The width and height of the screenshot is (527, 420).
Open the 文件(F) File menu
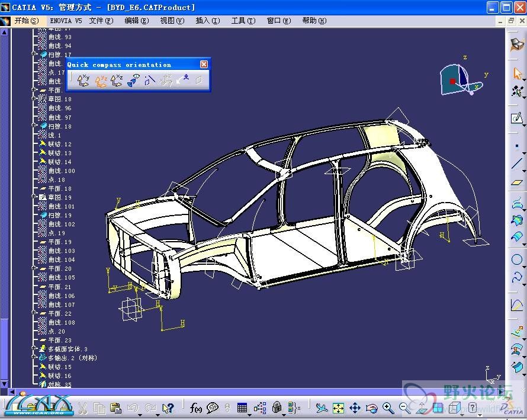pyautogui.click(x=101, y=21)
